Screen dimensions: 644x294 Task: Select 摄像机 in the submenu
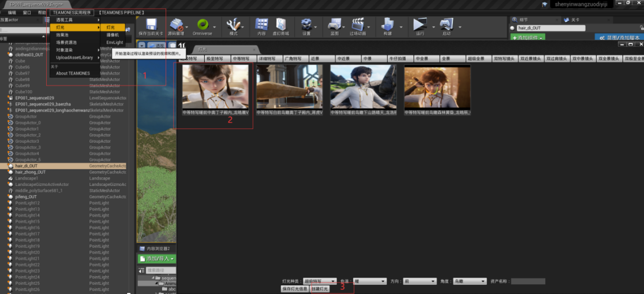(x=113, y=35)
